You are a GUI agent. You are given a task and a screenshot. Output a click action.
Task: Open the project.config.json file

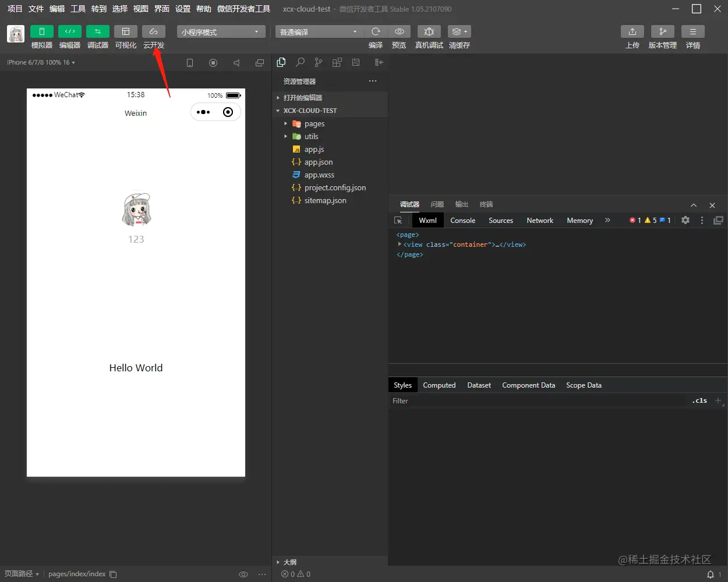click(330, 187)
